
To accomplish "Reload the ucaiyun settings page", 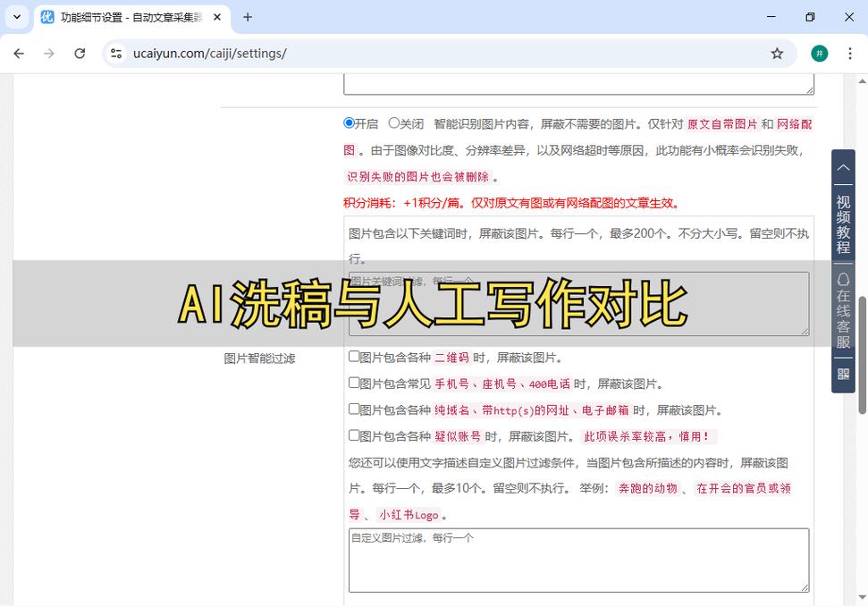I will [x=80, y=53].
